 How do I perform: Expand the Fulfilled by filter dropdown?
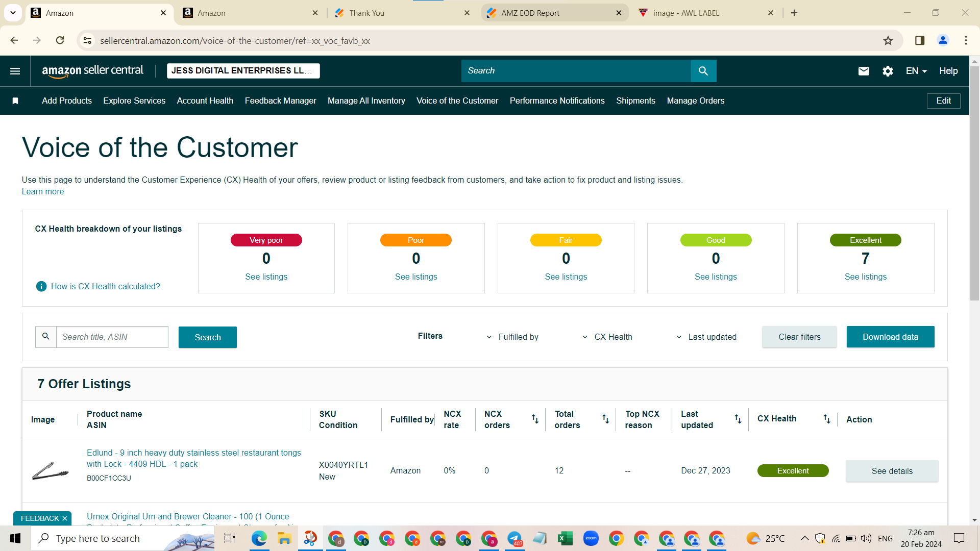click(512, 337)
